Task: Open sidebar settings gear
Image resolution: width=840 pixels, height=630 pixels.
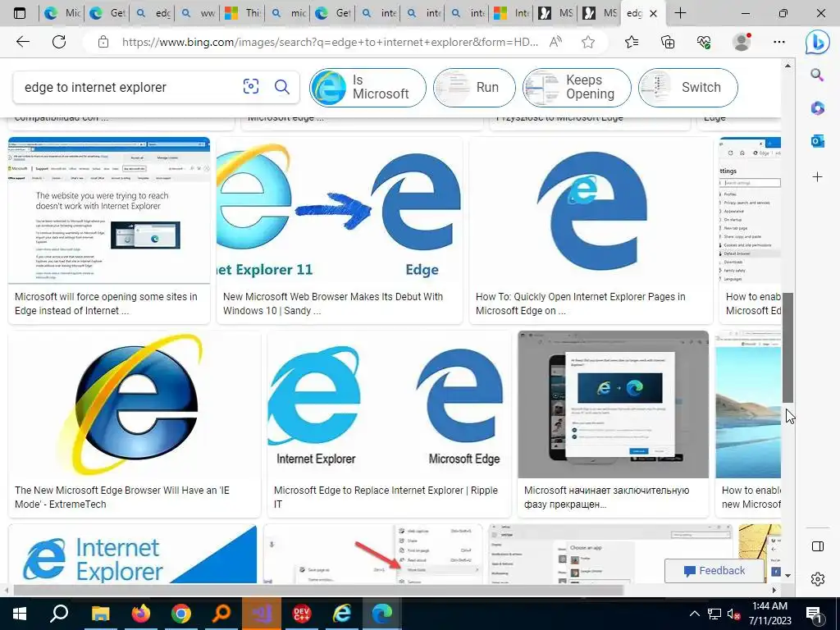Action: click(x=818, y=578)
